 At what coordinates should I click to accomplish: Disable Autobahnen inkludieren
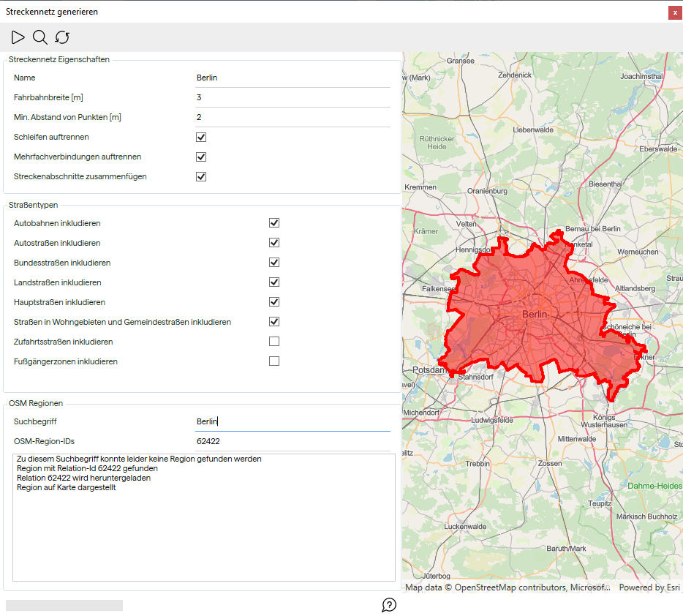[274, 223]
